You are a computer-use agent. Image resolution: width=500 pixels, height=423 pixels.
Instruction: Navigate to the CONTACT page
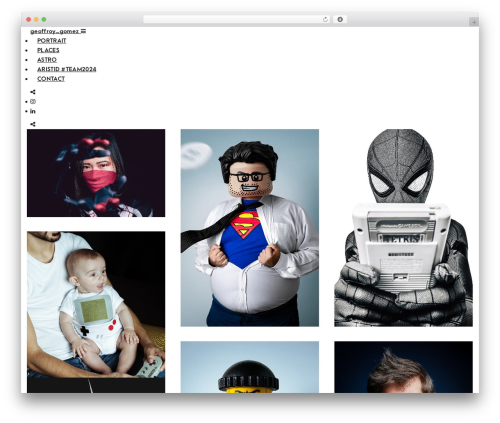tap(51, 79)
